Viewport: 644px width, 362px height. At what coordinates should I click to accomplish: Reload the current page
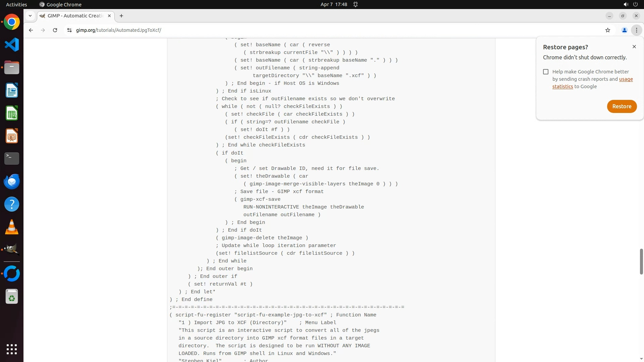coord(55,30)
